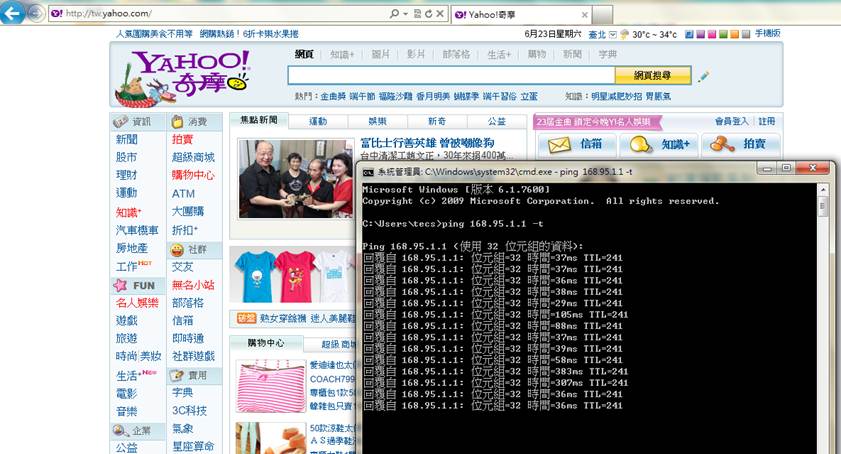Open the city dropdown next to 臺北

(x=613, y=34)
